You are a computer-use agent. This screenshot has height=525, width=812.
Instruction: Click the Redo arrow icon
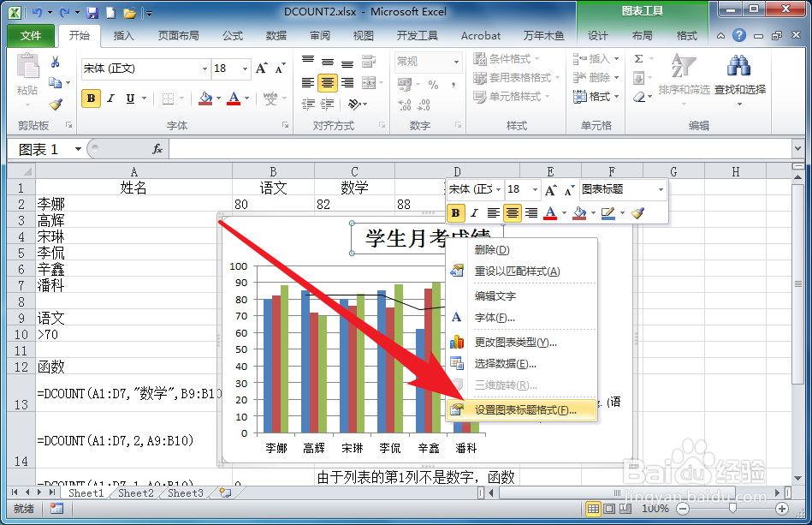pos(64,13)
